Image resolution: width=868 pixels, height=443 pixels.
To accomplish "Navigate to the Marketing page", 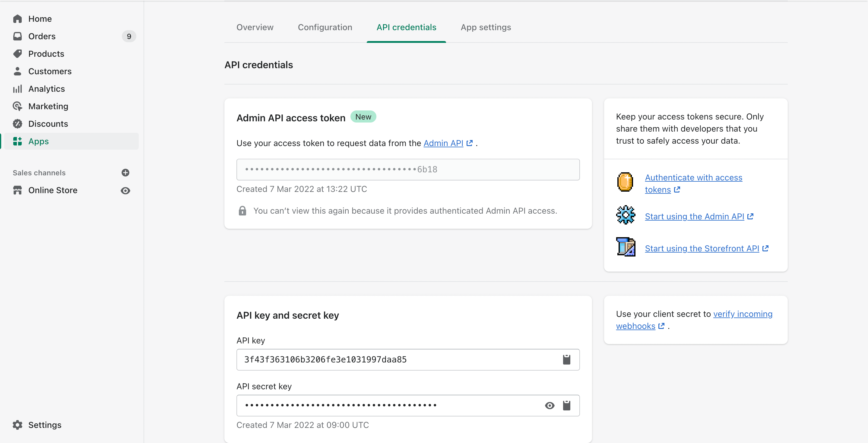I will pos(48,106).
